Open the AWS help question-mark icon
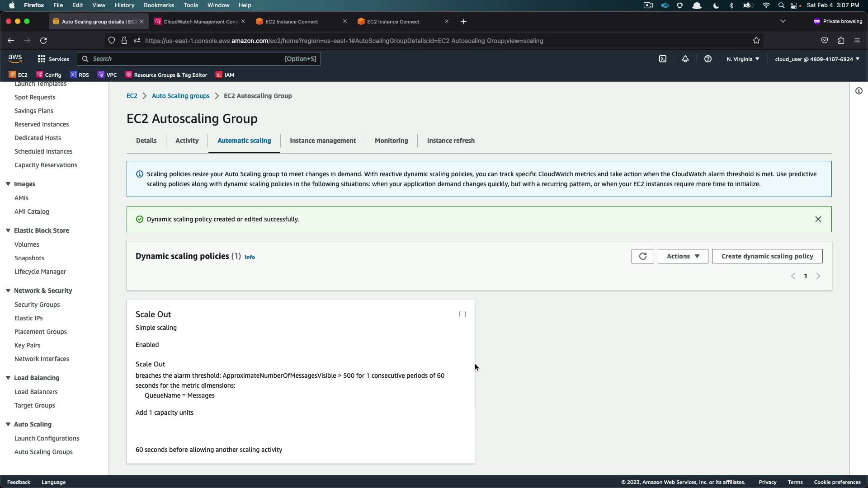868x488 pixels. click(708, 59)
